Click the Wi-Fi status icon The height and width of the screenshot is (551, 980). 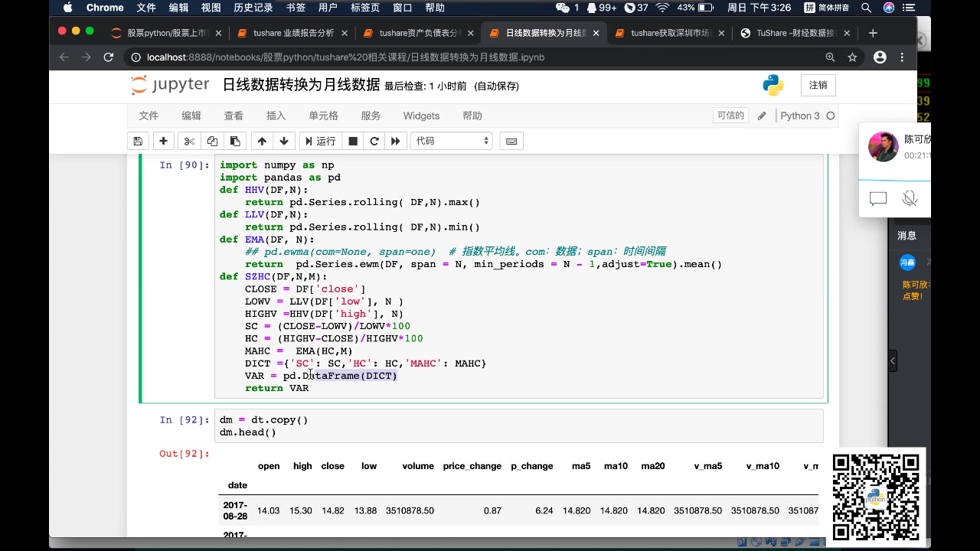tap(663, 8)
